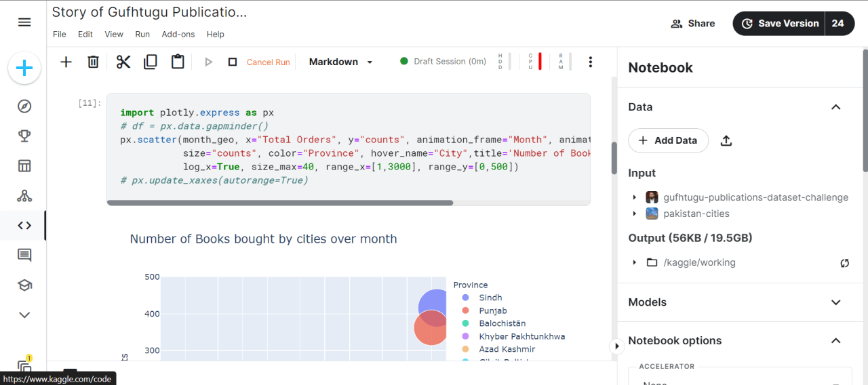The width and height of the screenshot is (868, 385).
Task: Click the code cell horizontal scrollbar
Action: click(x=280, y=203)
